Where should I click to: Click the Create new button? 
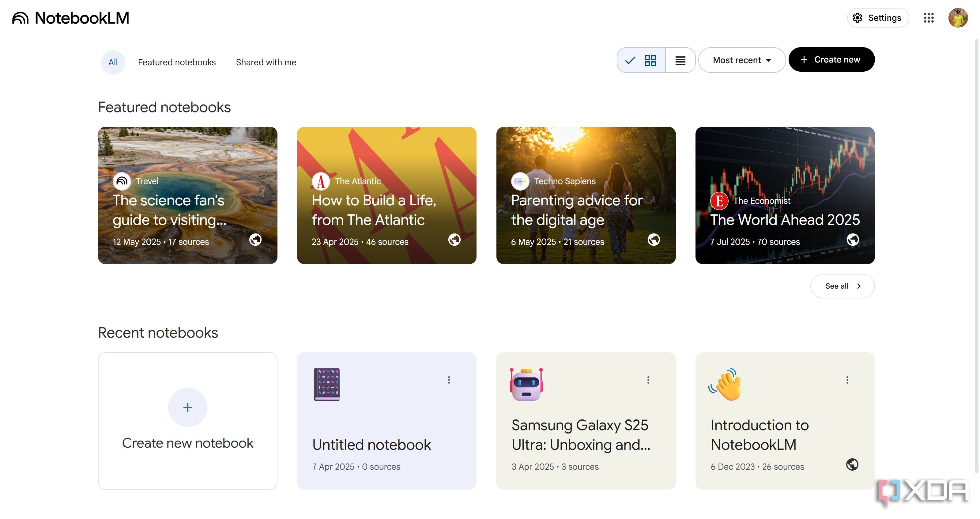tap(831, 60)
